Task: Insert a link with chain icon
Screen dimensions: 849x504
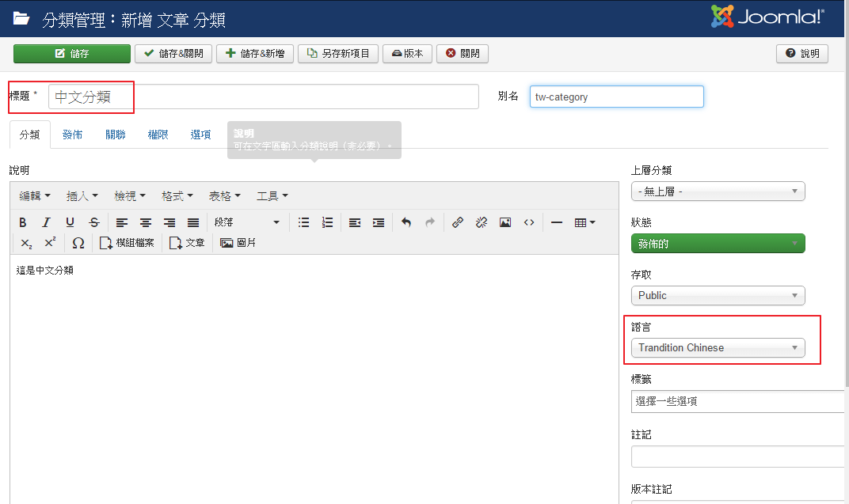Action: tap(457, 223)
